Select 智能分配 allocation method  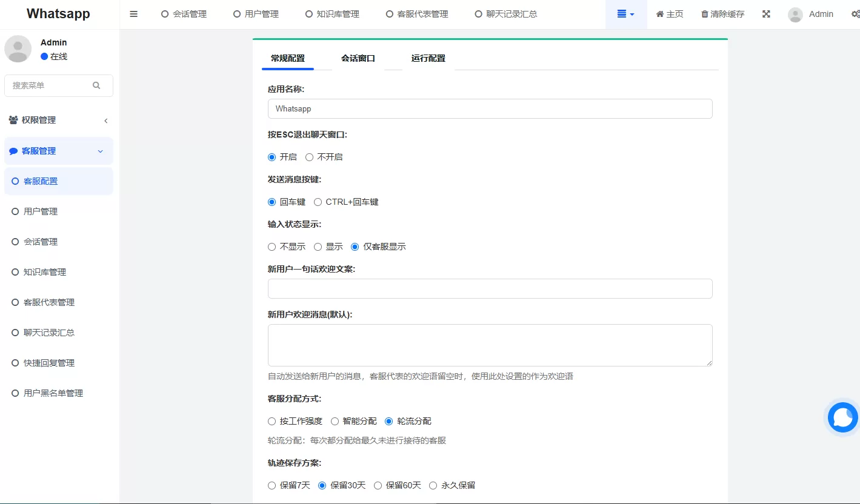(335, 421)
